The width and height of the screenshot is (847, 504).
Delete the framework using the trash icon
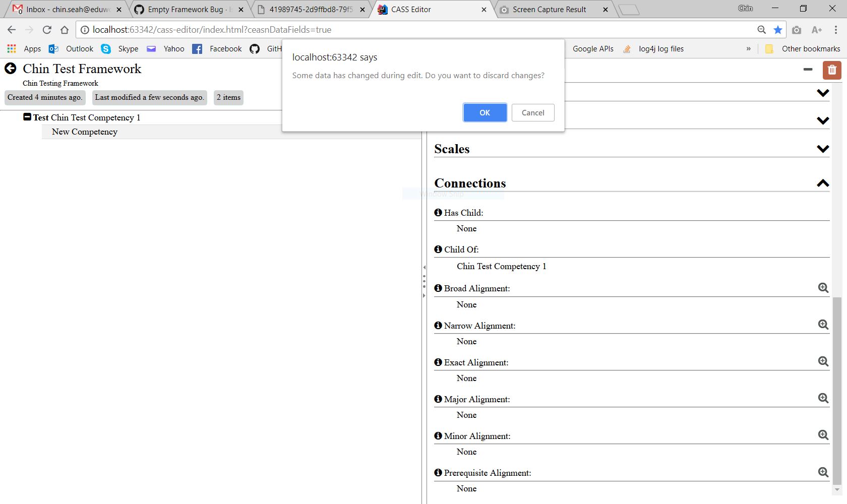pos(831,70)
